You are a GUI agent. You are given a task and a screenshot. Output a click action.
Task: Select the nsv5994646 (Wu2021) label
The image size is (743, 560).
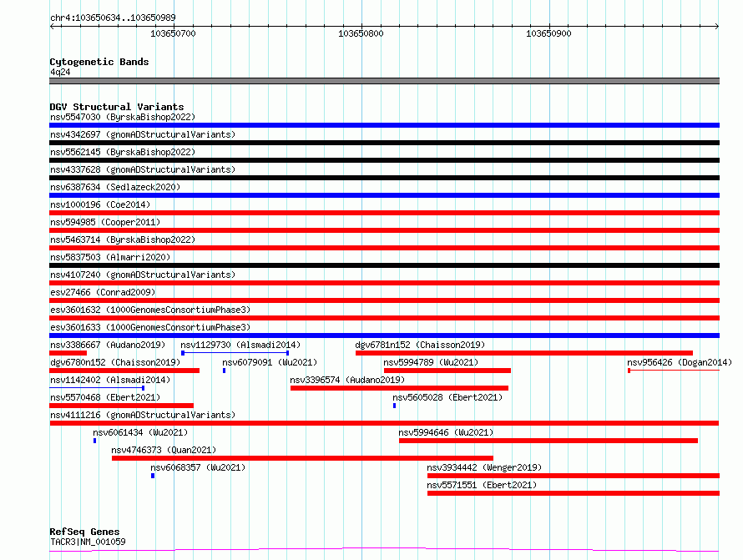[x=446, y=432]
